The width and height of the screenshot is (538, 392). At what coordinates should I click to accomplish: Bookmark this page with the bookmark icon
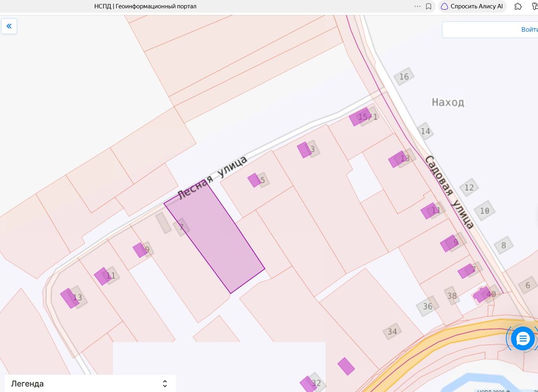point(429,6)
